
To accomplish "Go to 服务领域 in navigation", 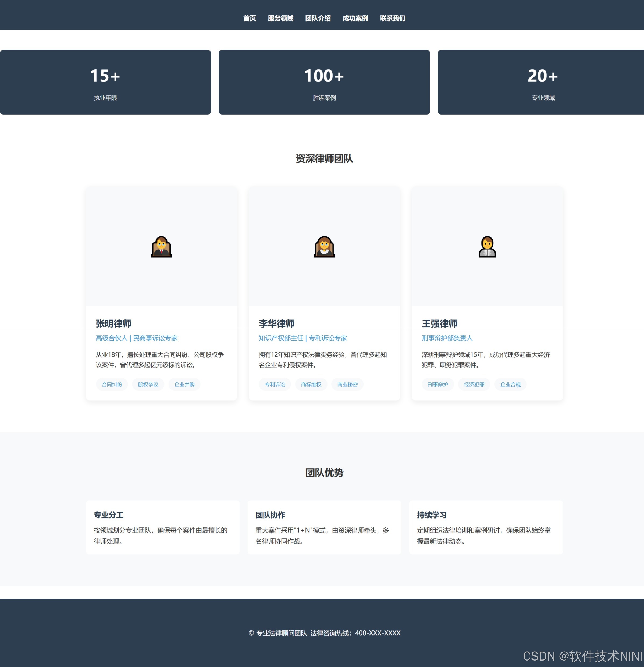I will [280, 18].
